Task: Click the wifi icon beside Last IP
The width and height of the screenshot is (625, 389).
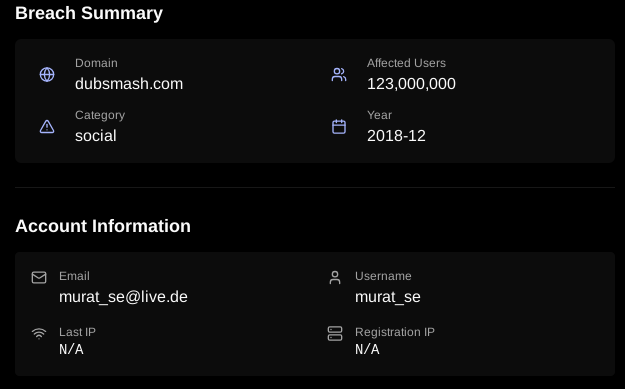Action: click(x=39, y=333)
